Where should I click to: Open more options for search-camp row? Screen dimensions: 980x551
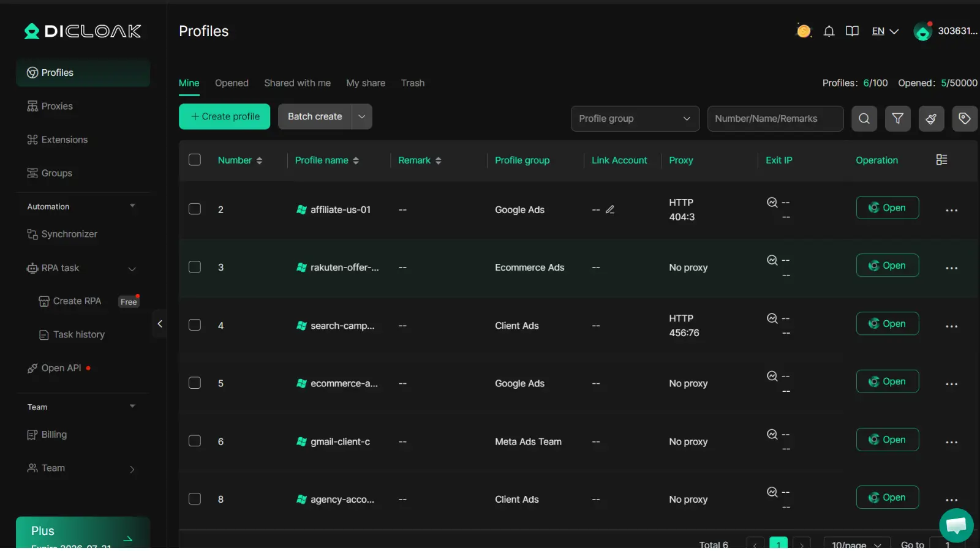point(951,326)
